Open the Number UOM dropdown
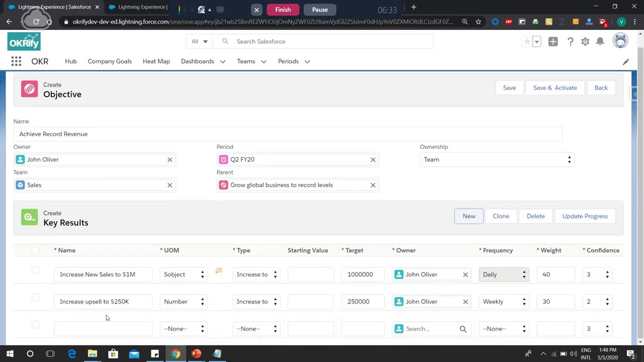The width and height of the screenshot is (644, 362). [x=184, y=302]
